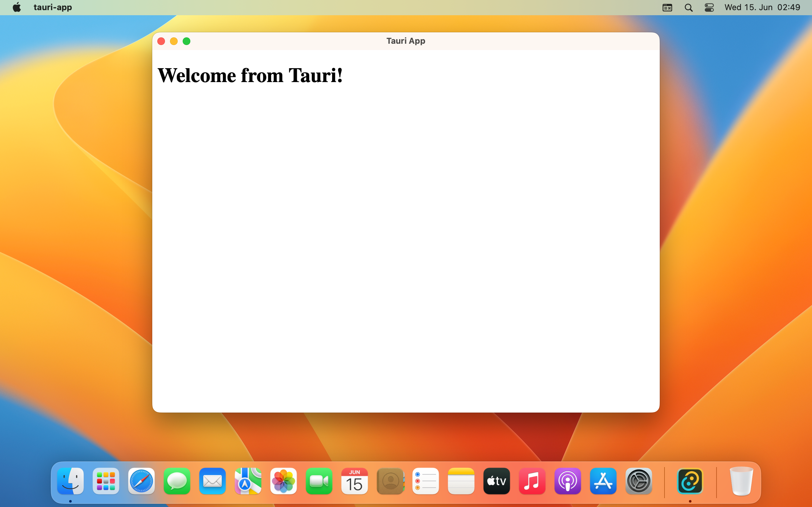The image size is (812, 507).
Task: Open System Preferences settings
Action: [x=638, y=481]
